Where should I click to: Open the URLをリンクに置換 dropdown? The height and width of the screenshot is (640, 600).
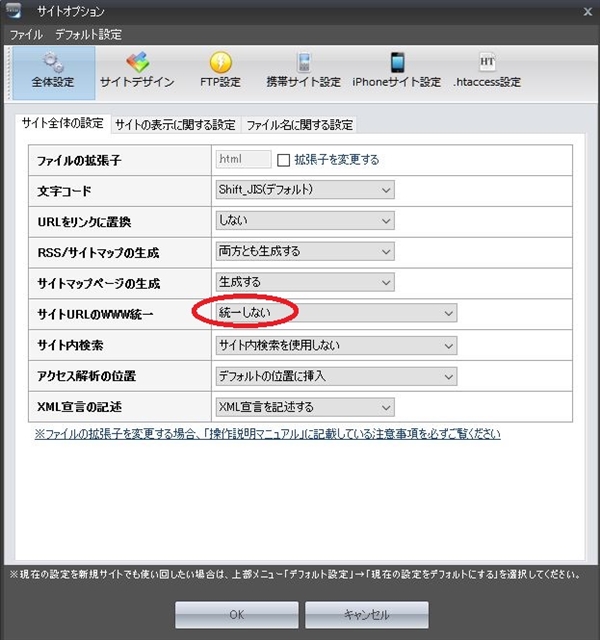(305, 221)
